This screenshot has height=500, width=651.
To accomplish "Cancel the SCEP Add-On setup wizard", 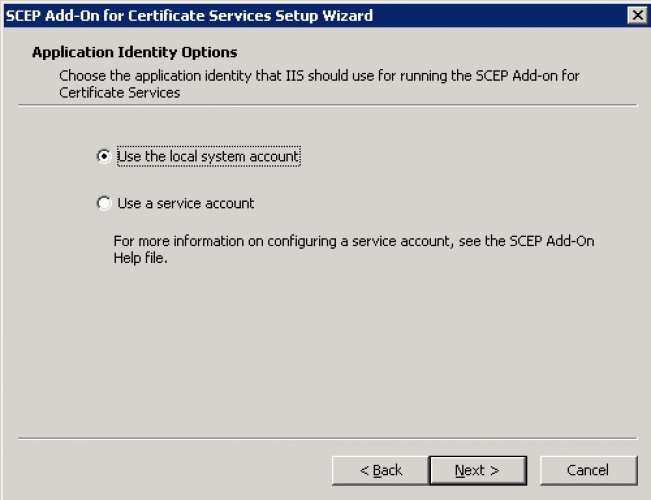I will (x=588, y=471).
